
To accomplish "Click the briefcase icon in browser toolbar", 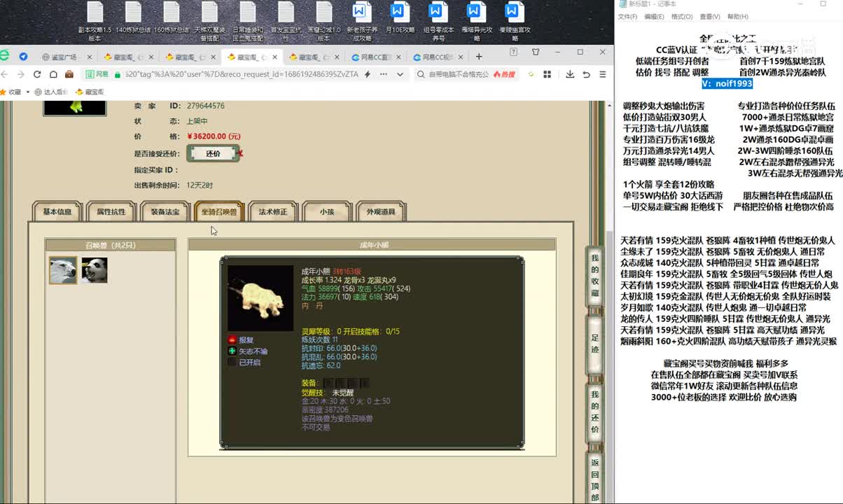I will coord(69,74).
